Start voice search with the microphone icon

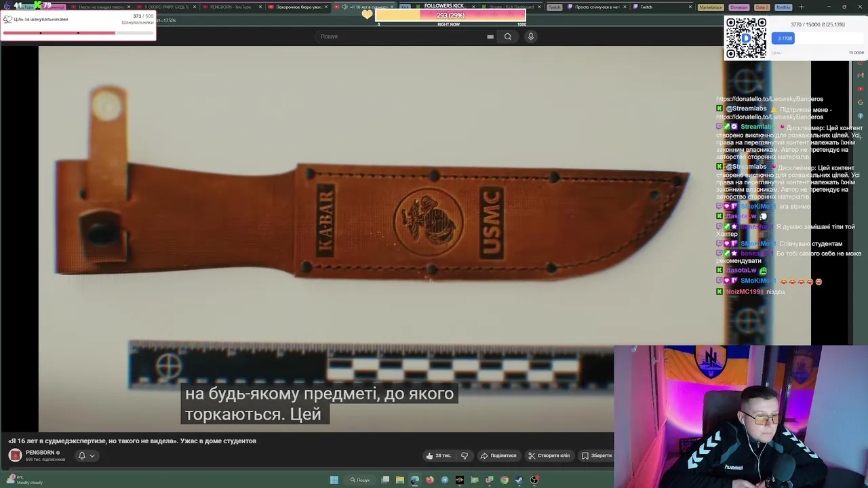(x=531, y=37)
